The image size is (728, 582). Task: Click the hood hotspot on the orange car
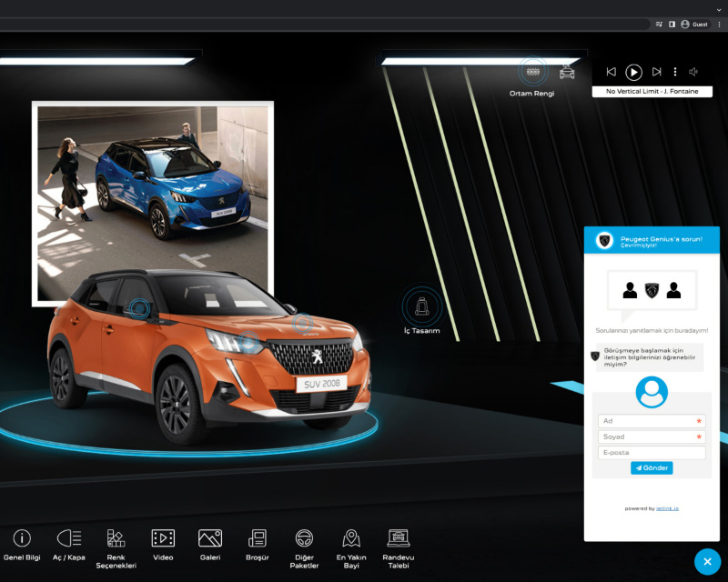(x=302, y=323)
